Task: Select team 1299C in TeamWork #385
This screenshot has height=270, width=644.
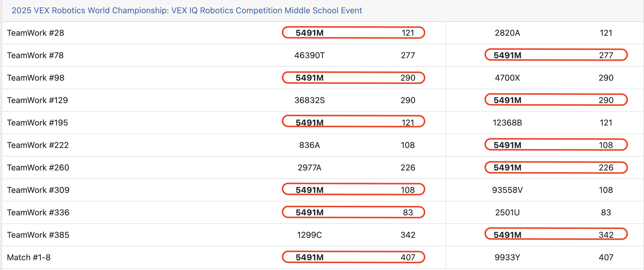Action: [x=309, y=235]
